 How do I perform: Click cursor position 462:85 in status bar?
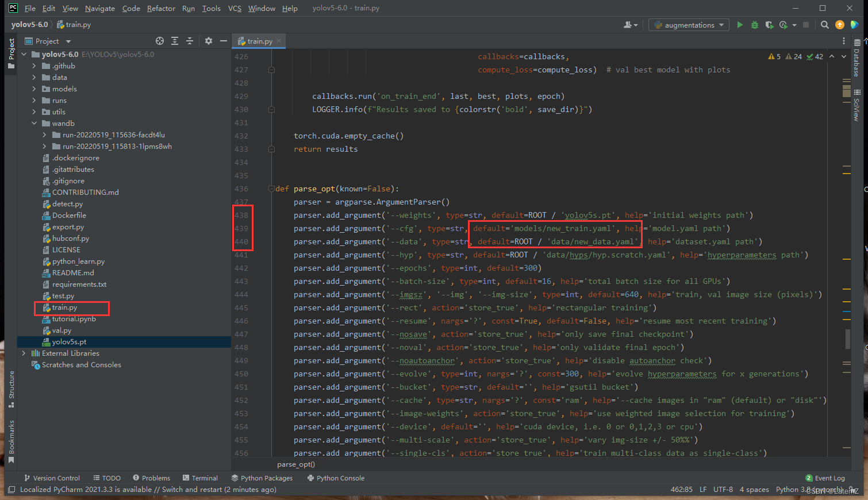(x=682, y=490)
